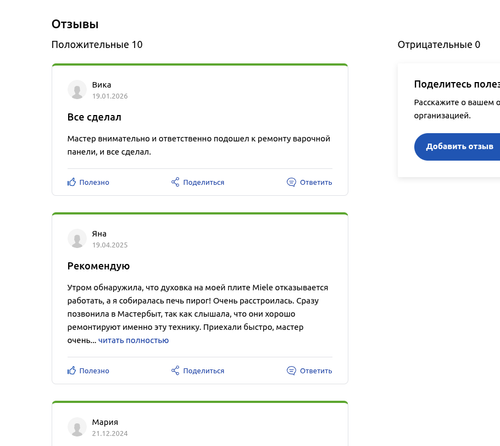Click the review title Рекомендую
Viewport: 500px width, 446px height.
pos(98,266)
